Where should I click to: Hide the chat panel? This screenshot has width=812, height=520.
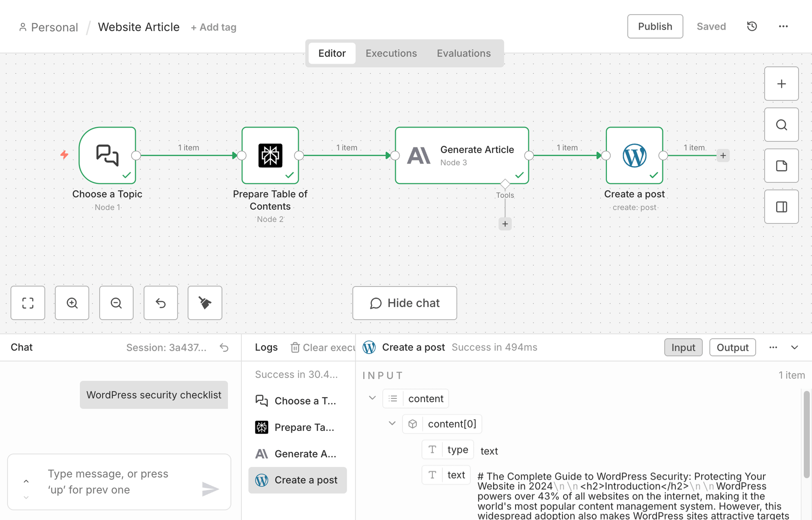(x=404, y=303)
